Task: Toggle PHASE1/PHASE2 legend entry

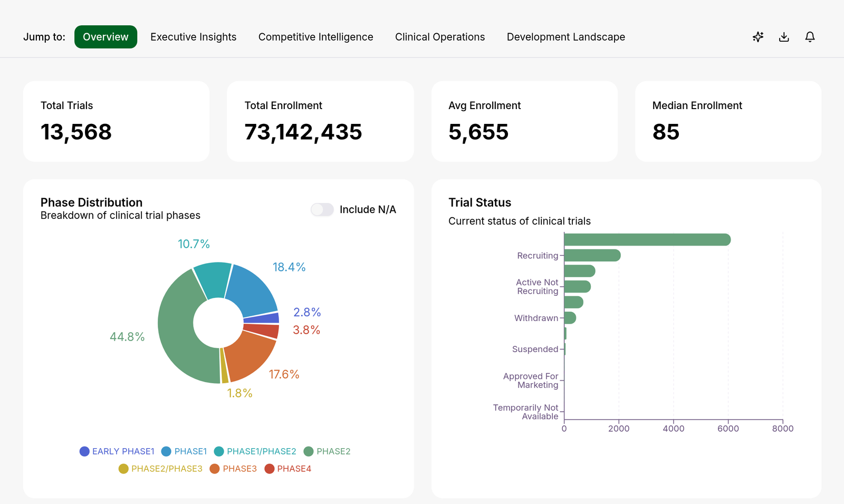Action: click(255, 451)
